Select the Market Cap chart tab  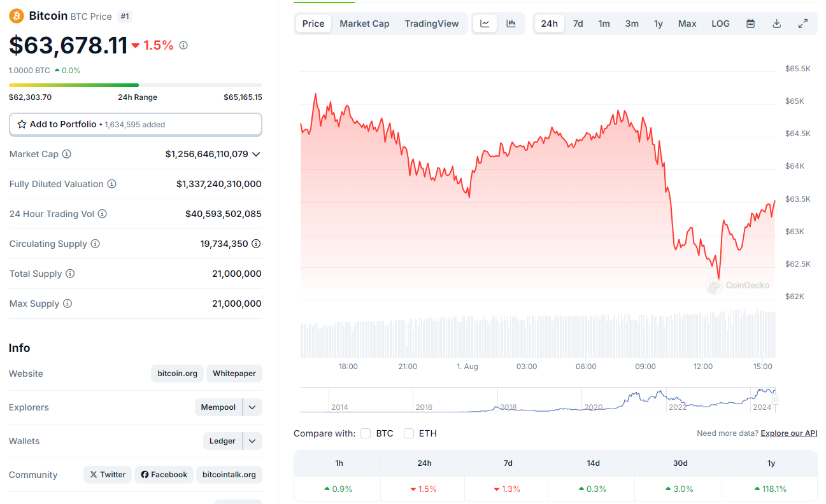(364, 24)
